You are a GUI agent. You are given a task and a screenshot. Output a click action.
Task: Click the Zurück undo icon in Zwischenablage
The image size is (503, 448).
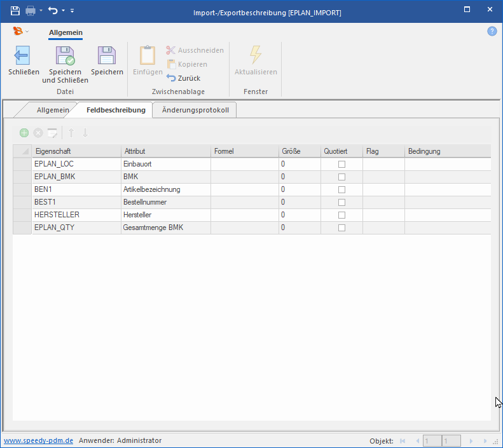pos(171,78)
